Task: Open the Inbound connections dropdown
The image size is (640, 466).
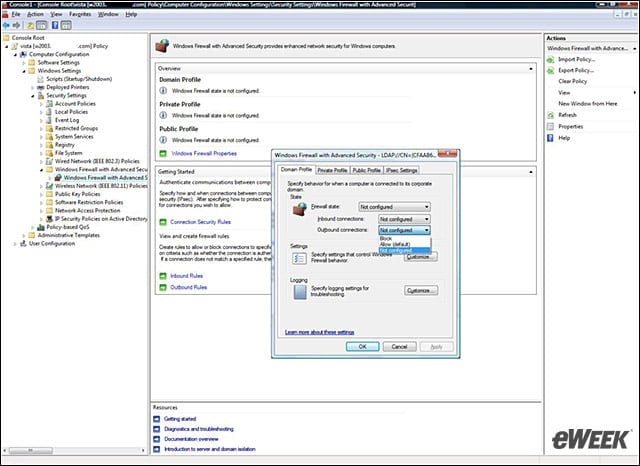Action: click(404, 219)
